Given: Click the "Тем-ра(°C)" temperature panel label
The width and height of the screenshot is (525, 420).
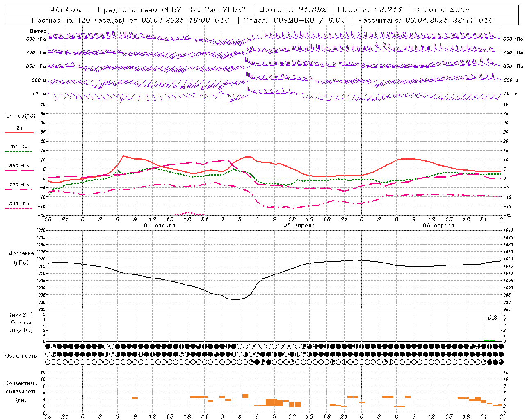Looking at the screenshot, I should [x=19, y=116].
